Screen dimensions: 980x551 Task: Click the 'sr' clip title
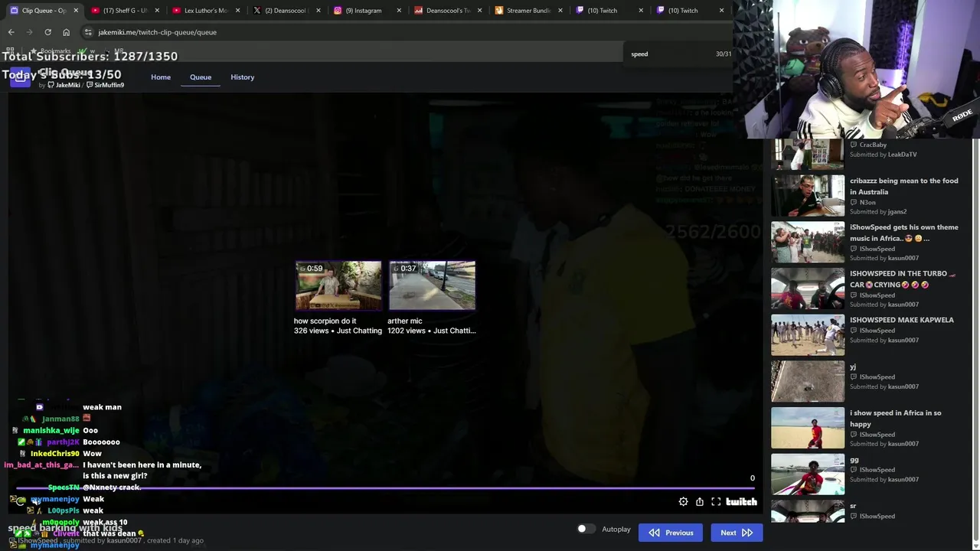point(853,506)
